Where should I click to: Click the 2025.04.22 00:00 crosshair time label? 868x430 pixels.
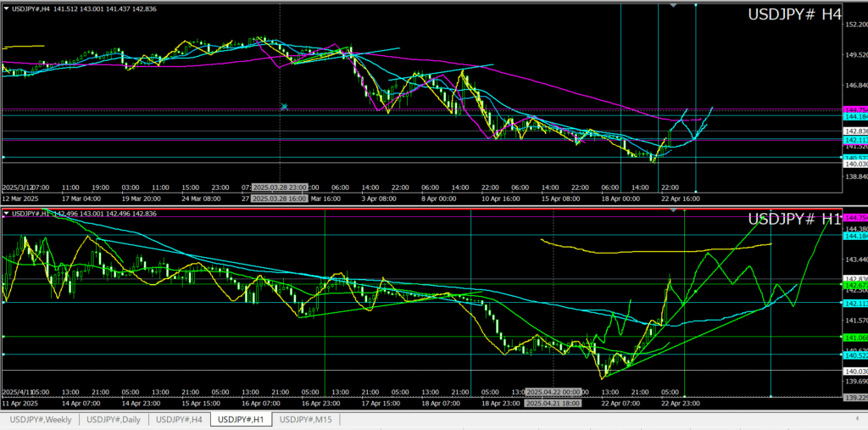coord(553,392)
